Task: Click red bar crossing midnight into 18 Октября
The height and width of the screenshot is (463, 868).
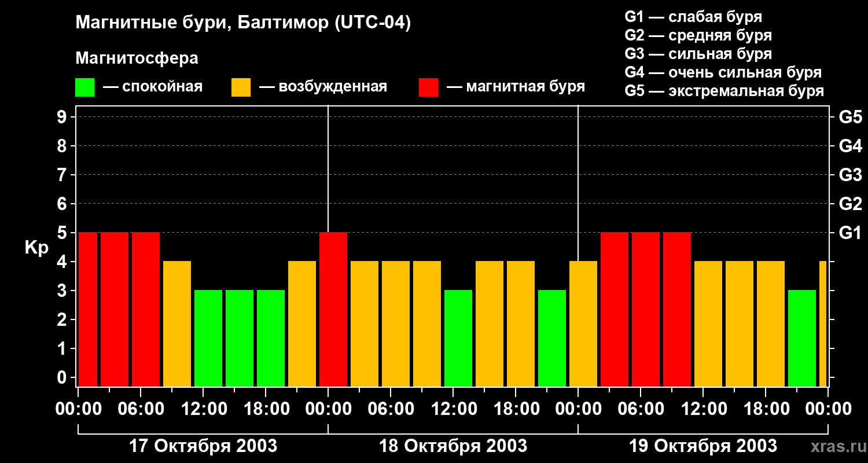Action: [x=333, y=309]
